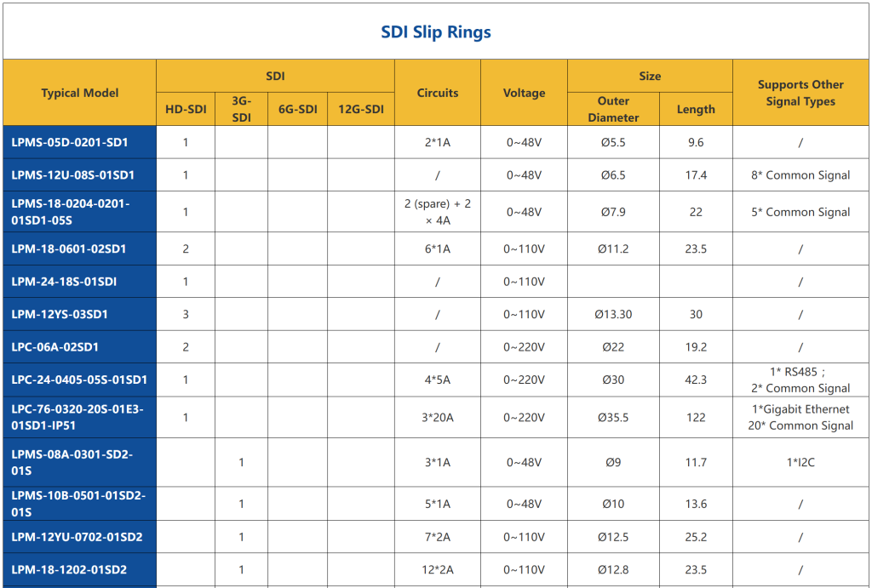Open model LPMS-10B-0501-01SD2-01S
This screenshot has height=588, width=872.
(x=78, y=504)
